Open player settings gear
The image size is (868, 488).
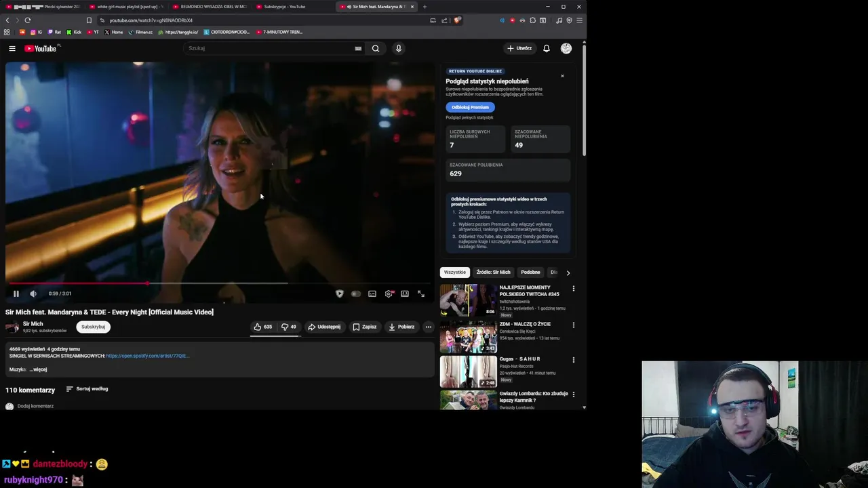[x=389, y=293]
